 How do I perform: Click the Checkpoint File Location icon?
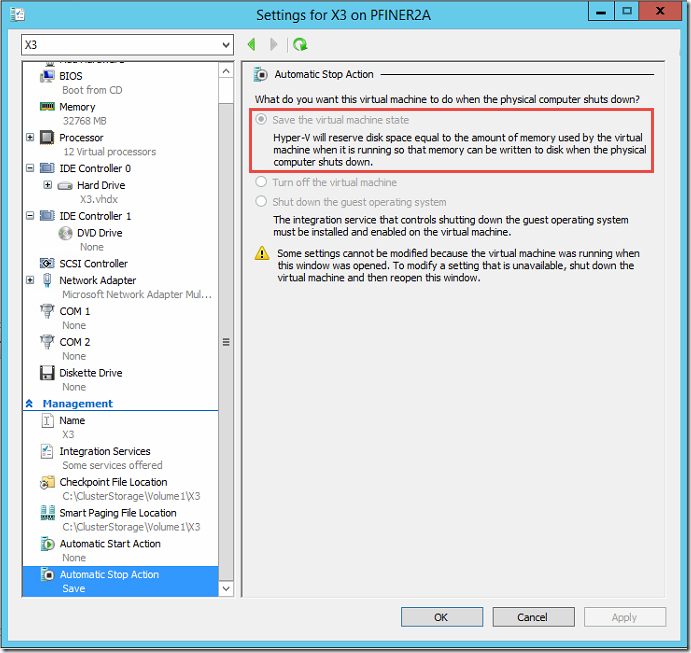[x=47, y=482]
